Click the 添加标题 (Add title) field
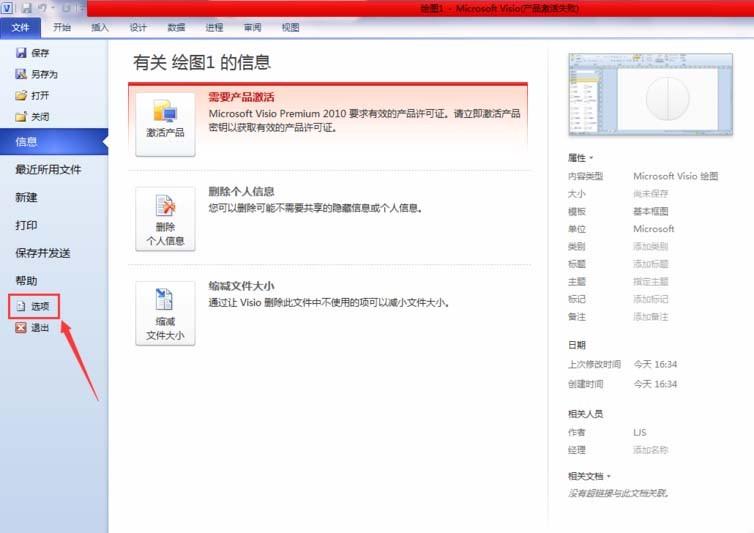The image size is (754, 533). click(x=651, y=264)
